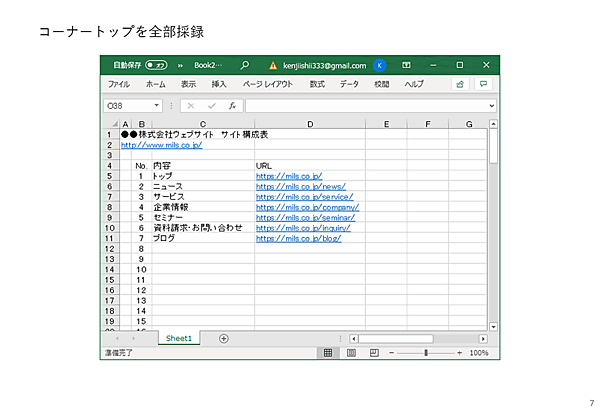Image resolution: width=600 pixels, height=415 pixels.
Task: Click the formula bar Cancel X icon
Action: (x=191, y=106)
